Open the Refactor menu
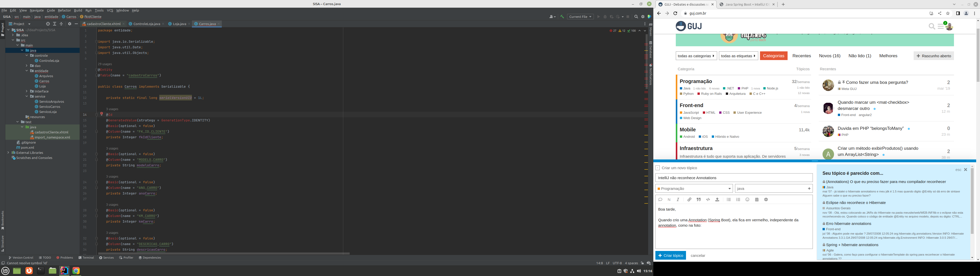The image size is (980, 276). pyautogui.click(x=64, y=10)
